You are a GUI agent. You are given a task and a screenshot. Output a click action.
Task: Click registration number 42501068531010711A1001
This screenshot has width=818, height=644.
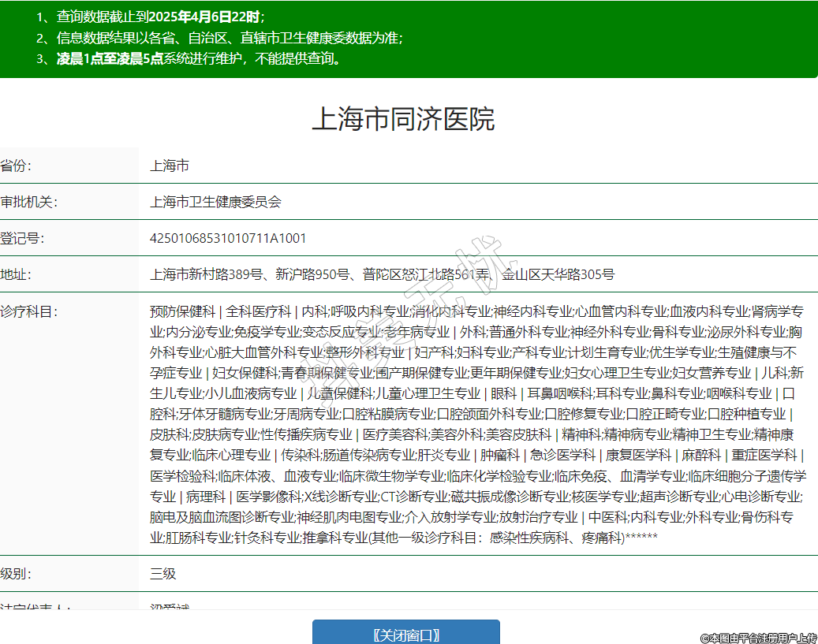[228, 238]
